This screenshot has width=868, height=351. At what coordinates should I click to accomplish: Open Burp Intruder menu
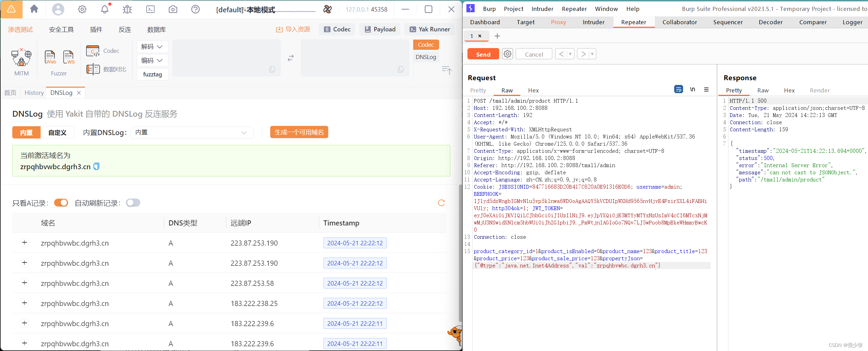[x=542, y=9]
